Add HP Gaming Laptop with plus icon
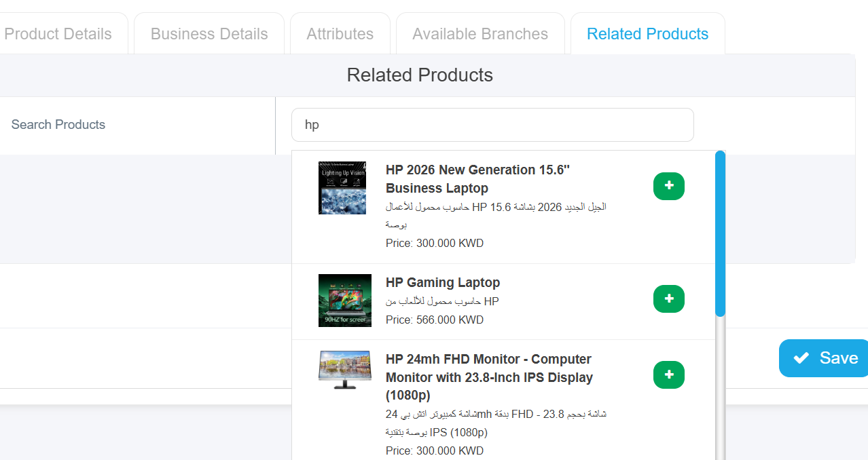This screenshot has height=460, width=868. click(x=669, y=299)
